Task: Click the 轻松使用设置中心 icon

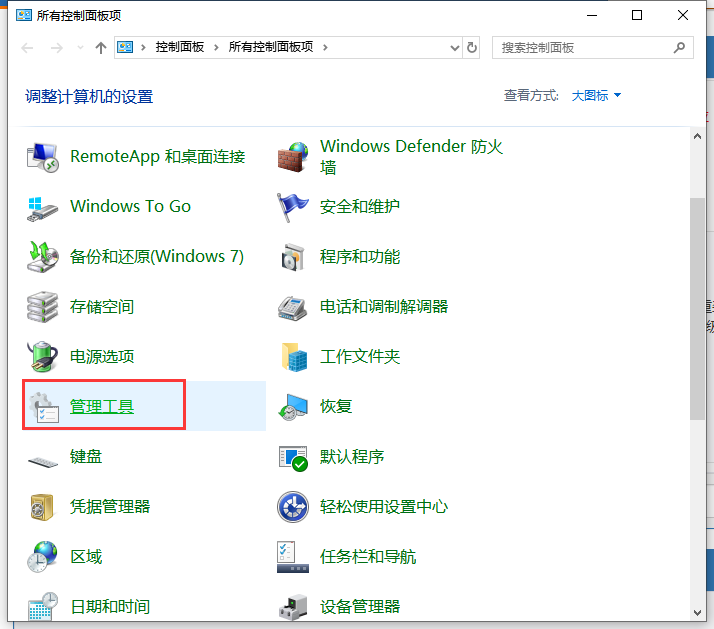Action: click(x=293, y=507)
